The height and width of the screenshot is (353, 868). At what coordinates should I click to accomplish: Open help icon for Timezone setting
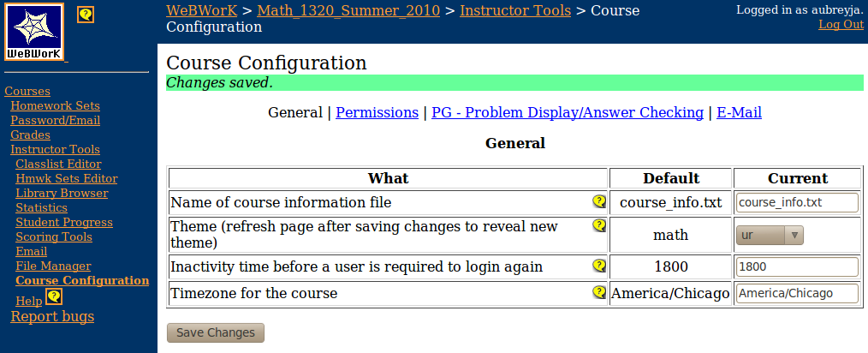(599, 292)
